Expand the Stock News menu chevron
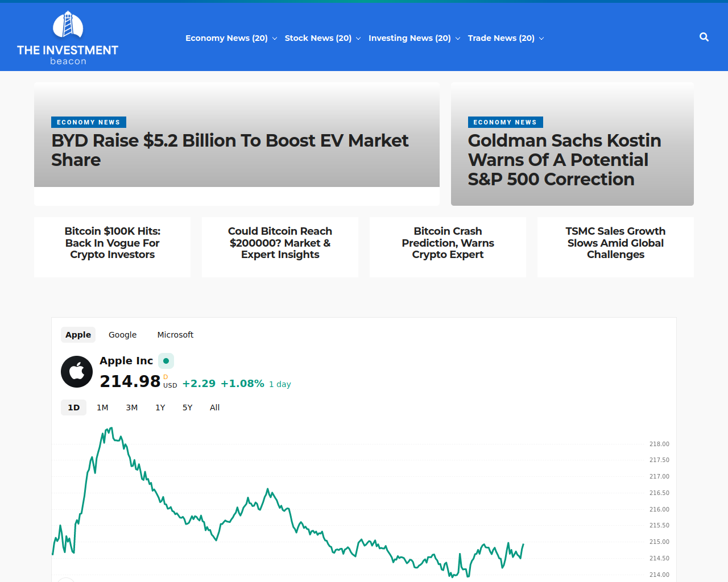Screen dimensions: 728x582 [358, 39]
